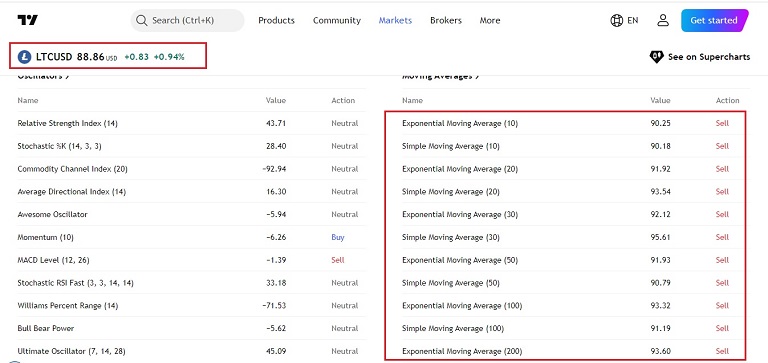Viewport: 768px width, 363px height.
Task: Click the Supercharts chart icon
Action: point(656,57)
